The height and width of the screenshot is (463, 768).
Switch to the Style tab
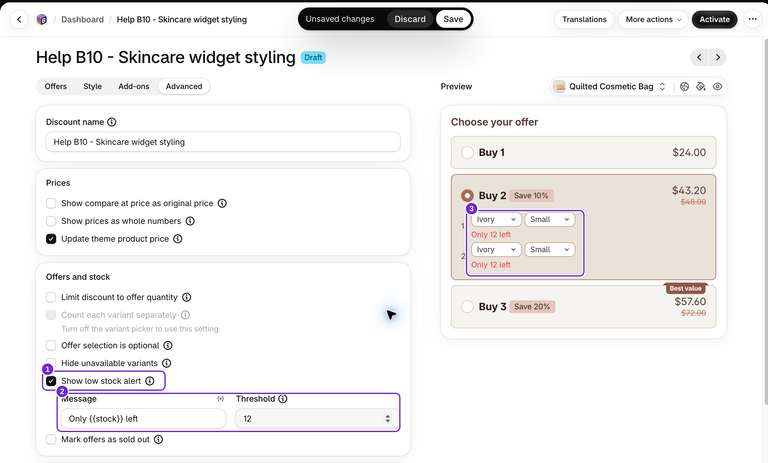93,86
